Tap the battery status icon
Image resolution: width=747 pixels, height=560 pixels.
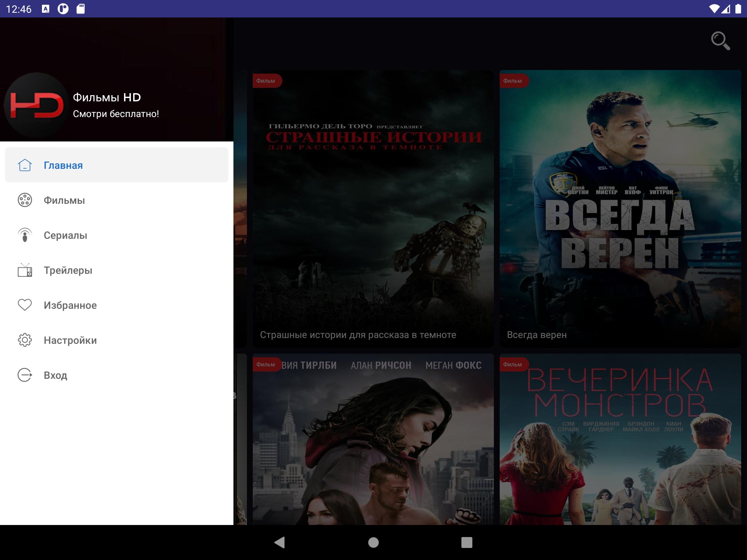pyautogui.click(x=738, y=9)
